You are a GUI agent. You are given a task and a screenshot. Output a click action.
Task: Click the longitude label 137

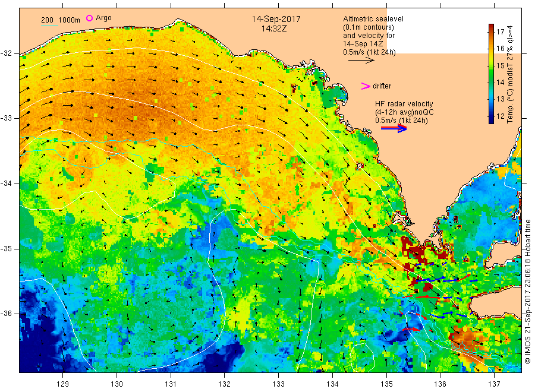(x=494, y=384)
